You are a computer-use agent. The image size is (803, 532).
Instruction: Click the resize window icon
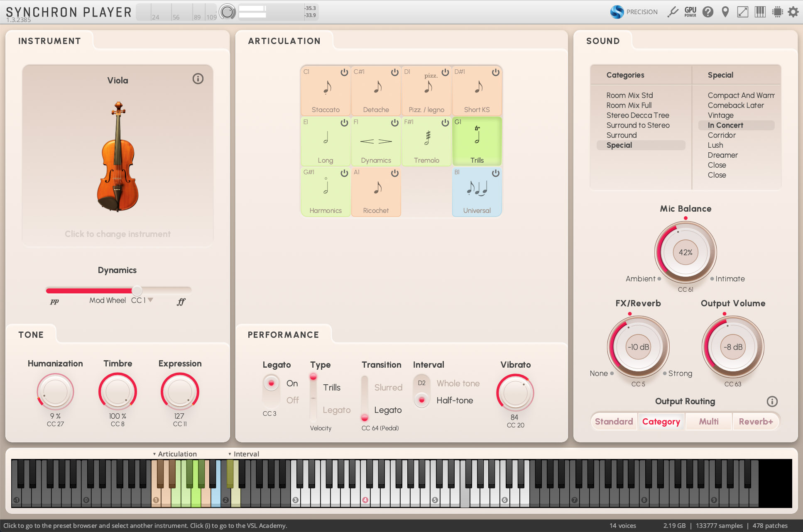coord(743,12)
